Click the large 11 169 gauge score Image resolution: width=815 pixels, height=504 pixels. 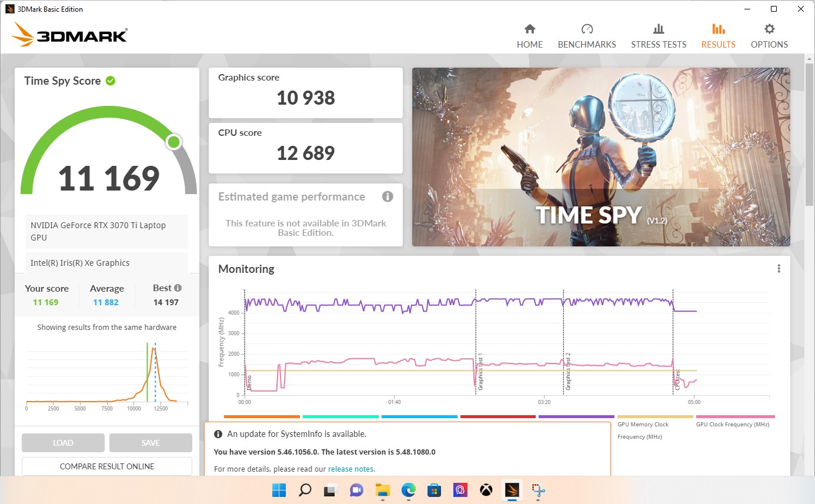click(109, 178)
